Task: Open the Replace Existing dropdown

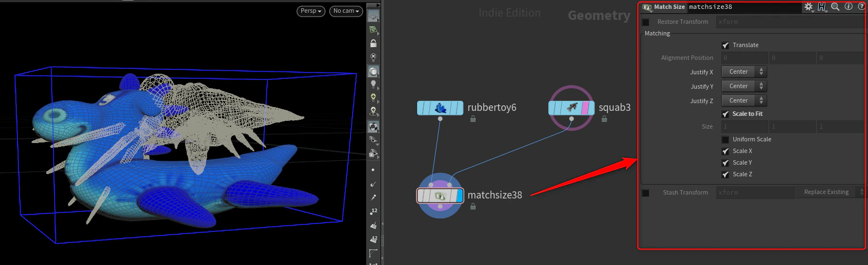Action: (x=830, y=192)
